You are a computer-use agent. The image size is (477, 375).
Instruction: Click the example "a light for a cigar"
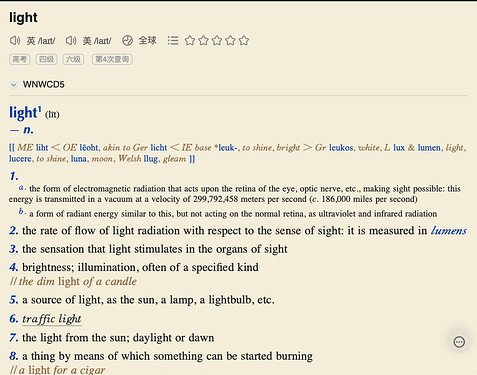click(57, 370)
